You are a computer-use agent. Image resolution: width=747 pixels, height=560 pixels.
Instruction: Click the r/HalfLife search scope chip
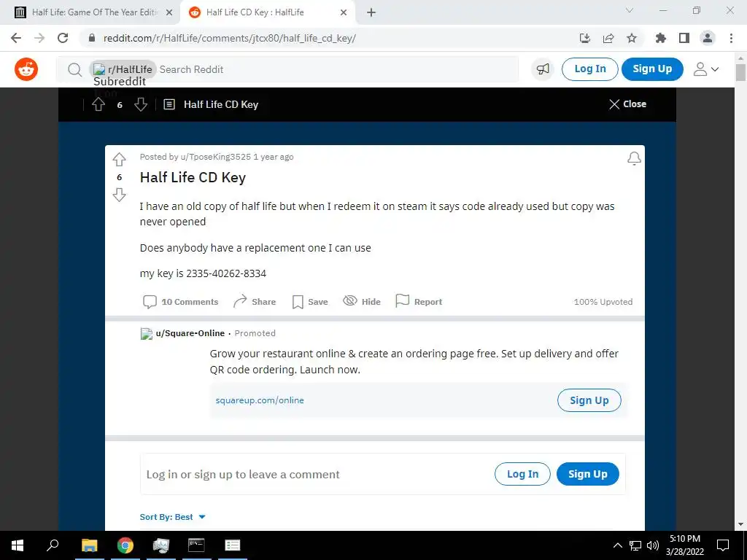123,69
